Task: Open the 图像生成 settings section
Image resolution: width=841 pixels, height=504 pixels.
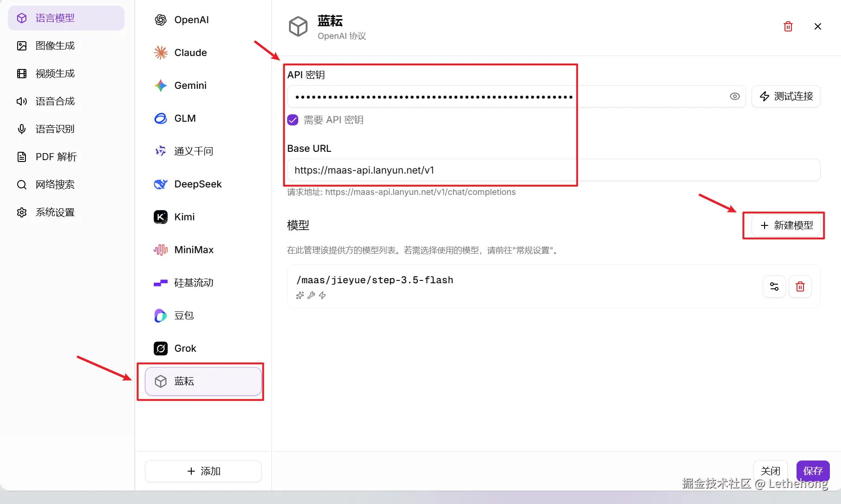Action: point(66,46)
